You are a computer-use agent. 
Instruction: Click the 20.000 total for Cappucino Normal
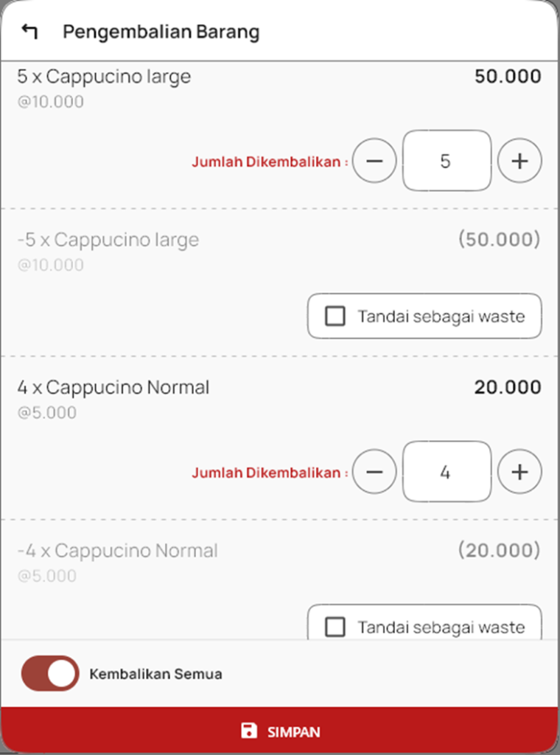[508, 387]
